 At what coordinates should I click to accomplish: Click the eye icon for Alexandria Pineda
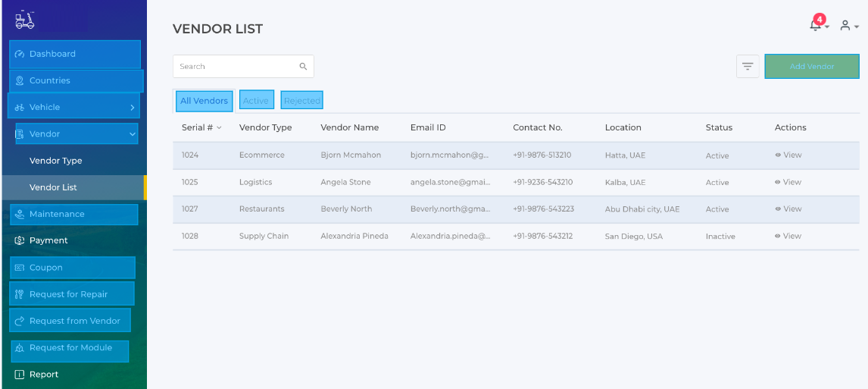pos(778,236)
